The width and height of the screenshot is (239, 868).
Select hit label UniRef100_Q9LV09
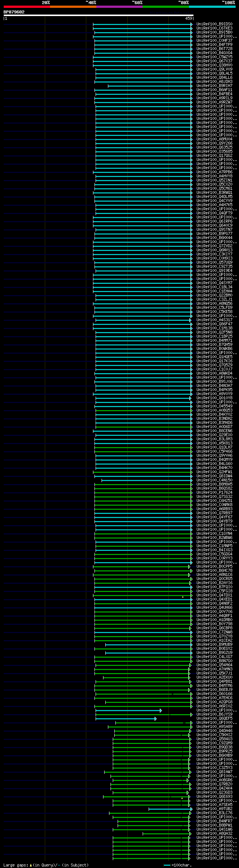coord(214,69)
